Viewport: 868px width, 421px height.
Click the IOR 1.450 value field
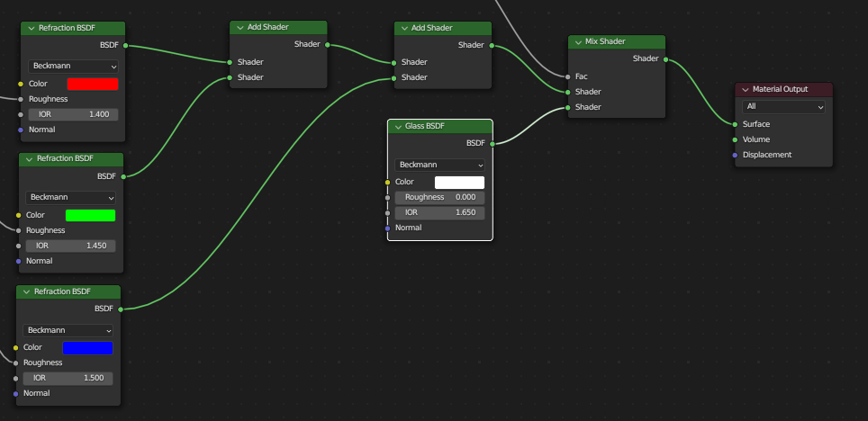(71, 246)
